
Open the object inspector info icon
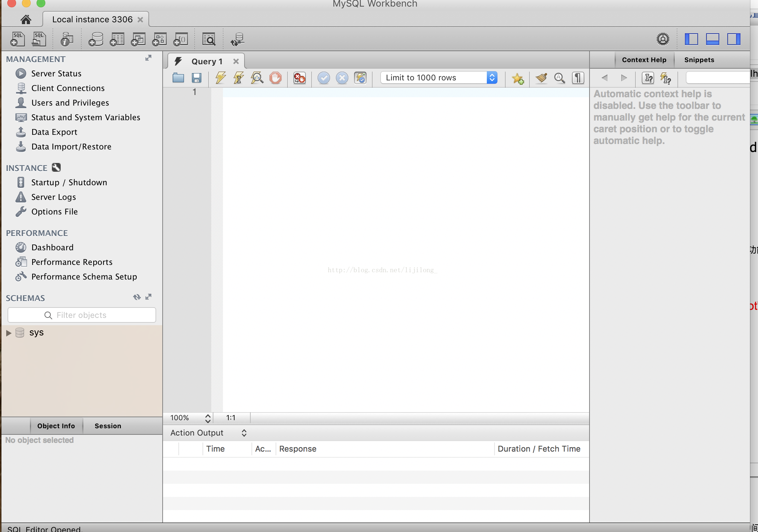pos(67,39)
